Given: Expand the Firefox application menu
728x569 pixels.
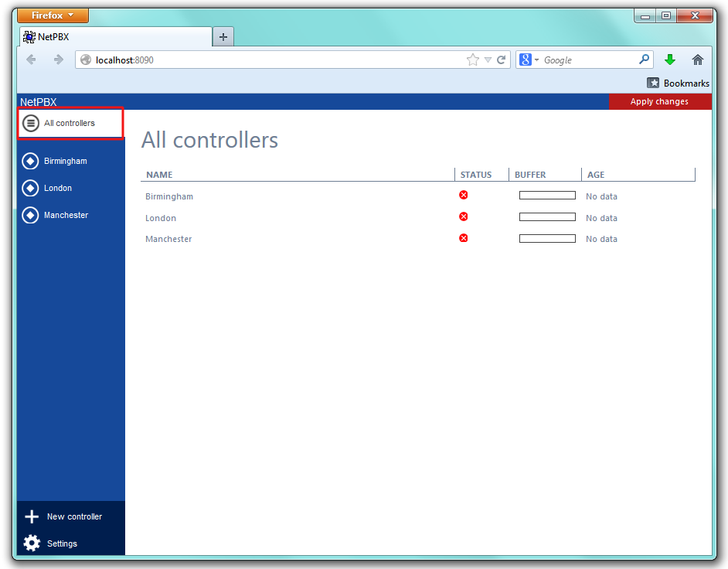Looking at the screenshot, I should pos(53,15).
